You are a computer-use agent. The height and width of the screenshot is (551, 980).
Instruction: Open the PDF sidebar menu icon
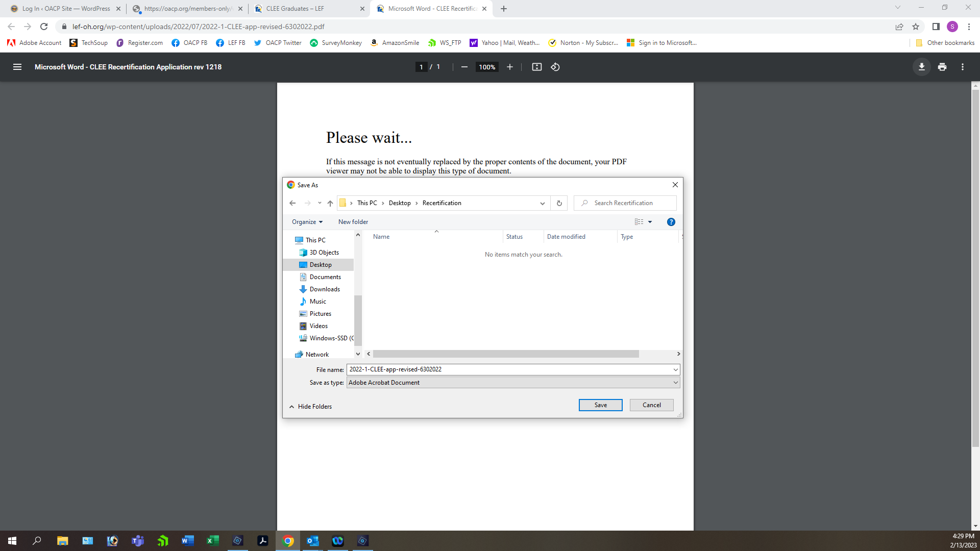(x=17, y=67)
